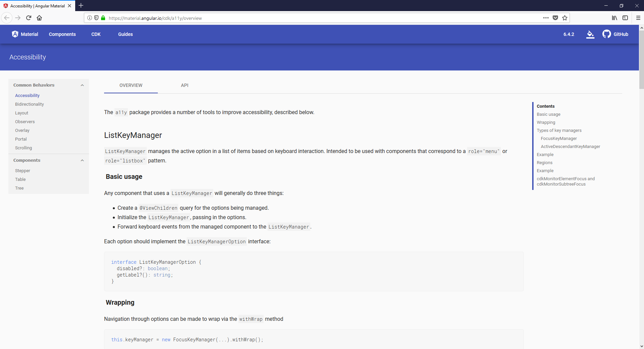Open the theme picker paint bucket icon
Image resolution: width=644 pixels, height=349 pixels.
coord(590,34)
